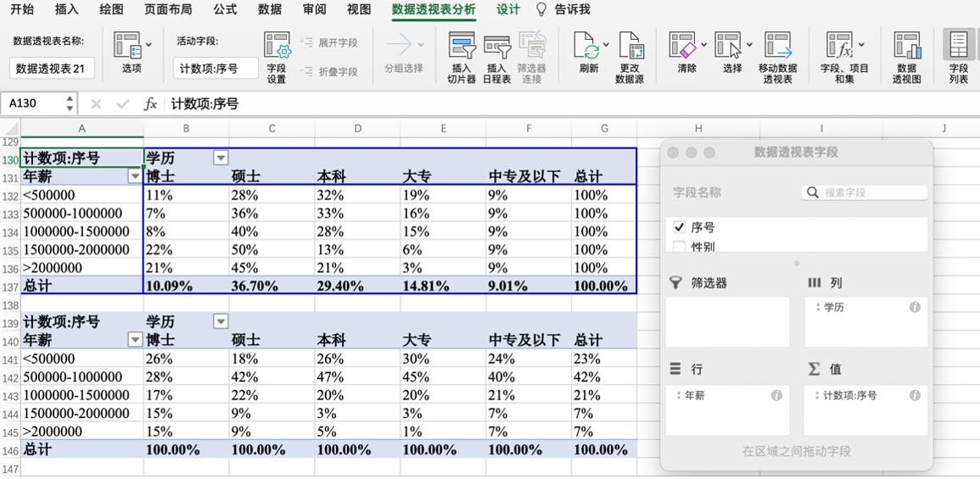Check the 性别 field checkbox
This screenshot has height=479, width=980.
[x=679, y=247]
